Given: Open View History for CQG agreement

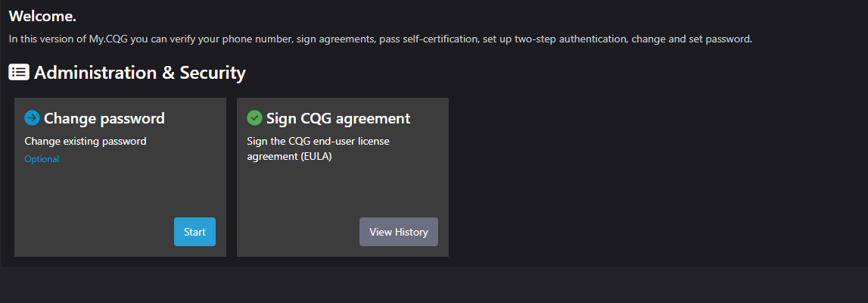Looking at the screenshot, I should pyautogui.click(x=399, y=232).
